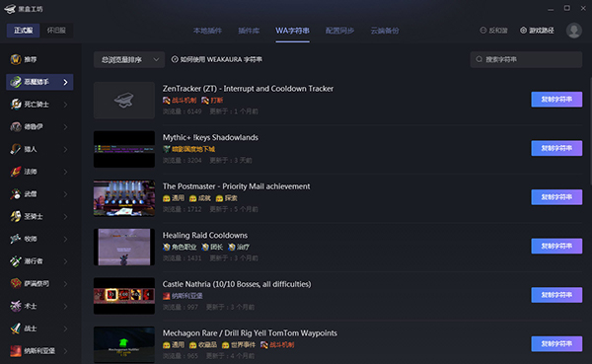Open the how to use WEAKAURA link
This screenshot has height=364, width=592.
[x=217, y=59]
